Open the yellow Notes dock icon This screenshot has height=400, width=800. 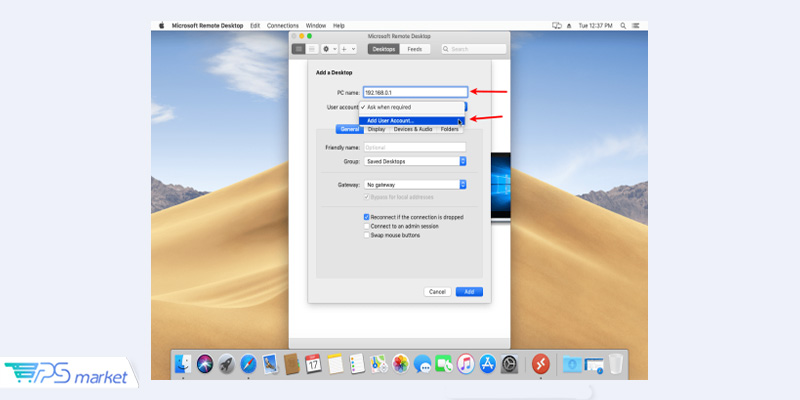pos(335,364)
